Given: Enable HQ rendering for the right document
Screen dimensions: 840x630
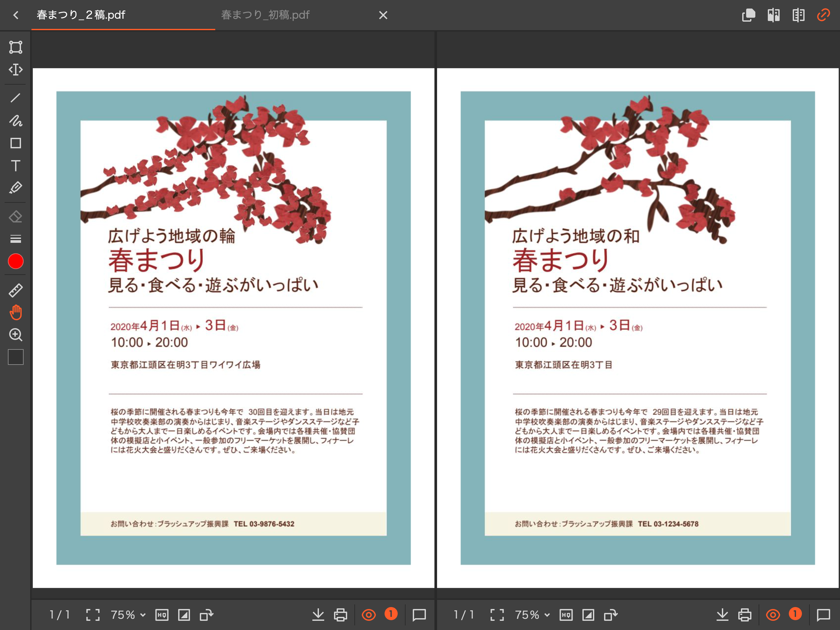Looking at the screenshot, I should pos(566,615).
